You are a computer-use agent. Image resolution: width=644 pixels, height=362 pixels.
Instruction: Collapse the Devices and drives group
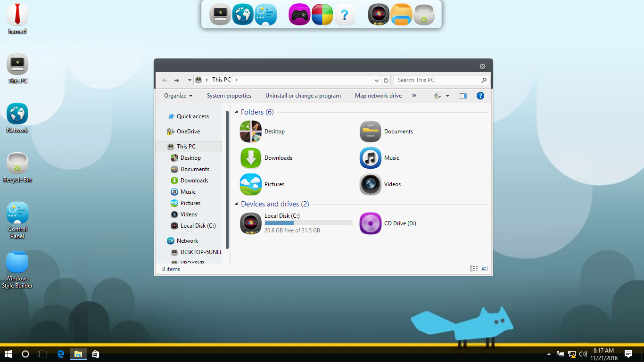click(236, 204)
